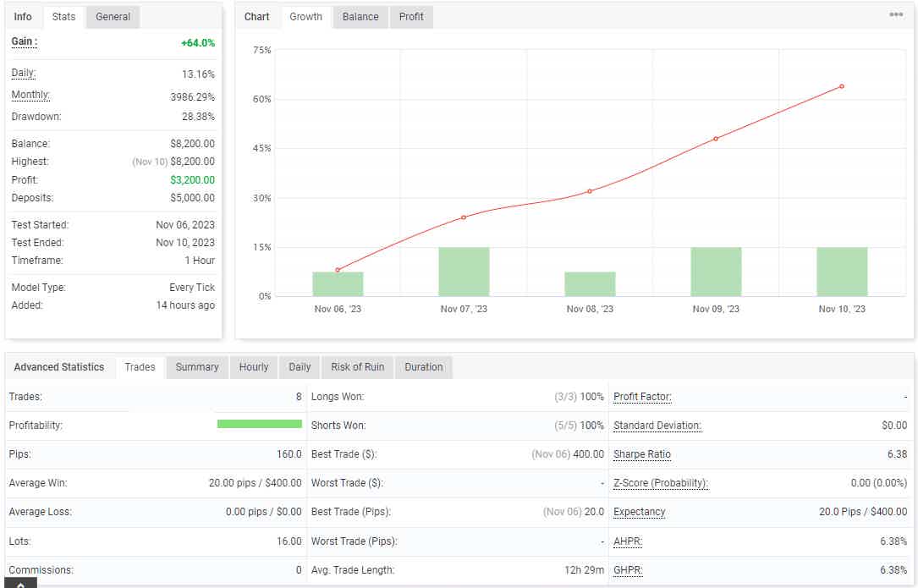The image size is (918, 588).
Task: Click the $3,200.00 profit value
Action: pyautogui.click(x=193, y=180)
